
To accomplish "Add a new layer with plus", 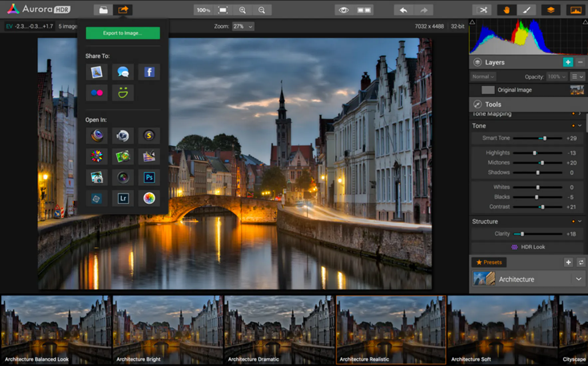I will click(x=568, y=62).
